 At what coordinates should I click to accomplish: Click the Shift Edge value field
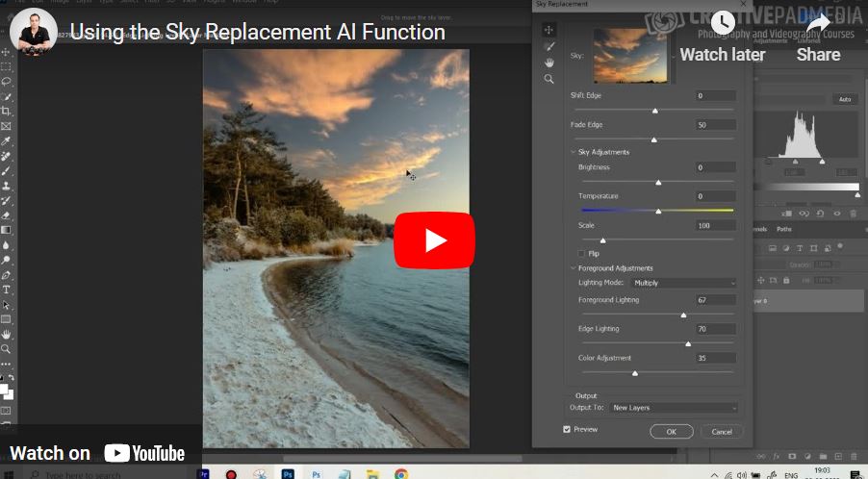(716, 95)
